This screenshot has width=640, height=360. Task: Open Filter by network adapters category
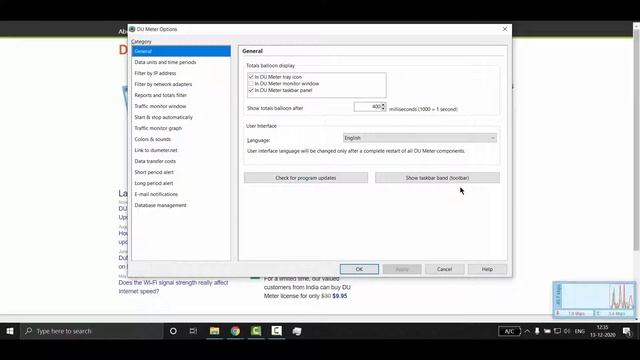click(163, 84)
